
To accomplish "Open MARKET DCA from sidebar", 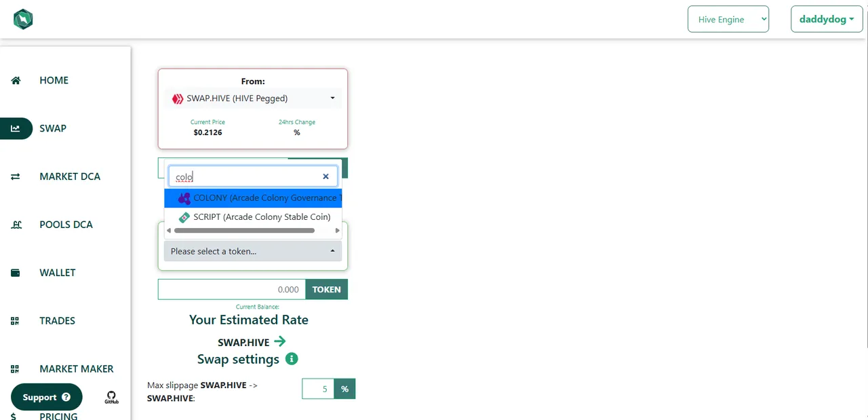I will [70, 176].
